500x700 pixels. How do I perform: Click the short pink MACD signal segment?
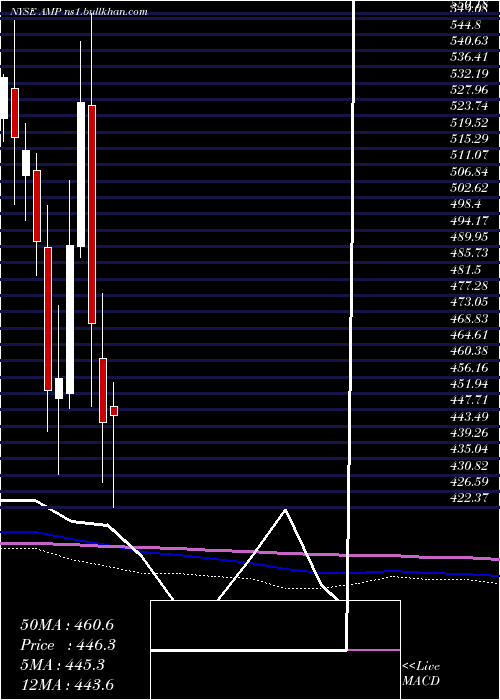(x=373, y=650)
